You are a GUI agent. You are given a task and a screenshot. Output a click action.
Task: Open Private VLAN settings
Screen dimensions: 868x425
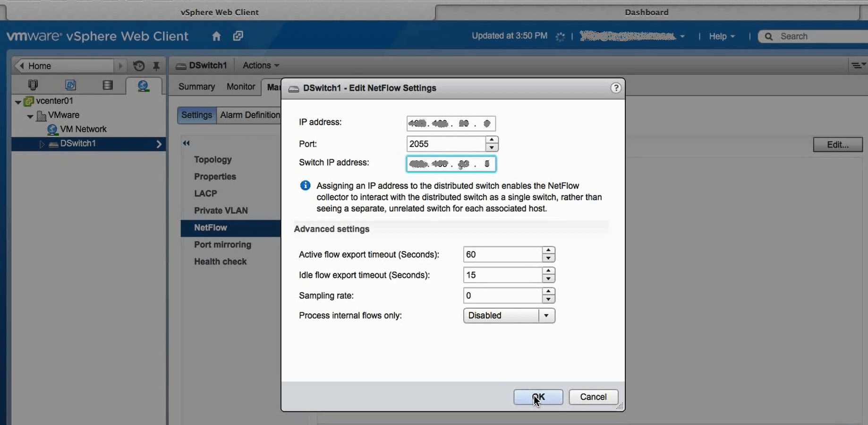pos(221,210)
